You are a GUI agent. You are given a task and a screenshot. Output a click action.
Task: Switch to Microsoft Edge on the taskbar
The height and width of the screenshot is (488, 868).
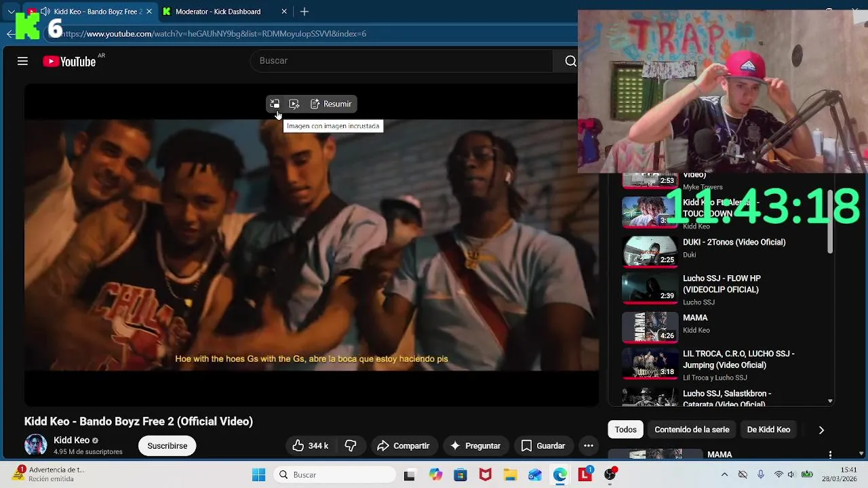point(559,475)
